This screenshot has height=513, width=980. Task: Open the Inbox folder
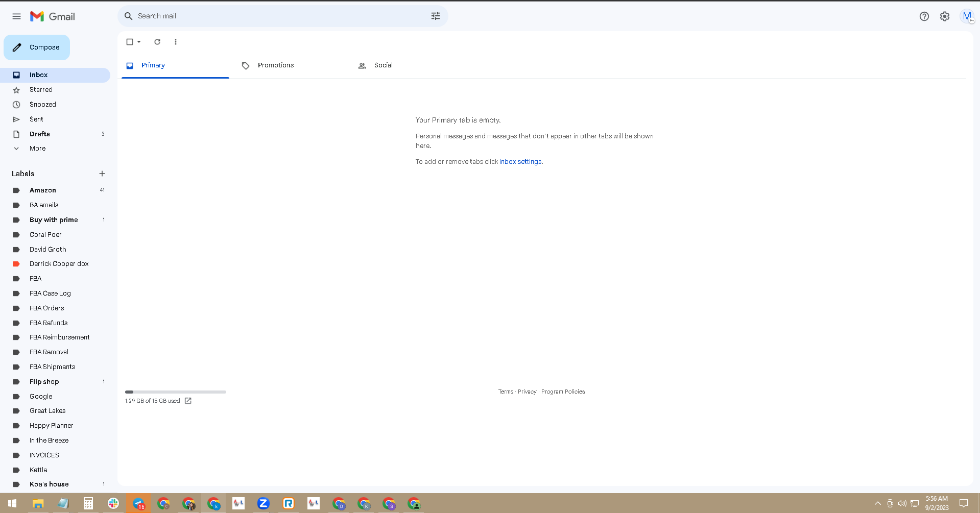point(55,75)
